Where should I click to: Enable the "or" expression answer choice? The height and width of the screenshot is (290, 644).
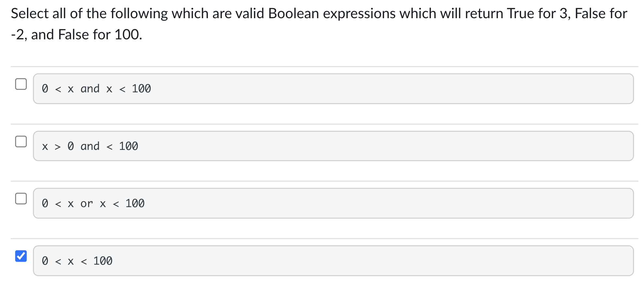point(21,198)
